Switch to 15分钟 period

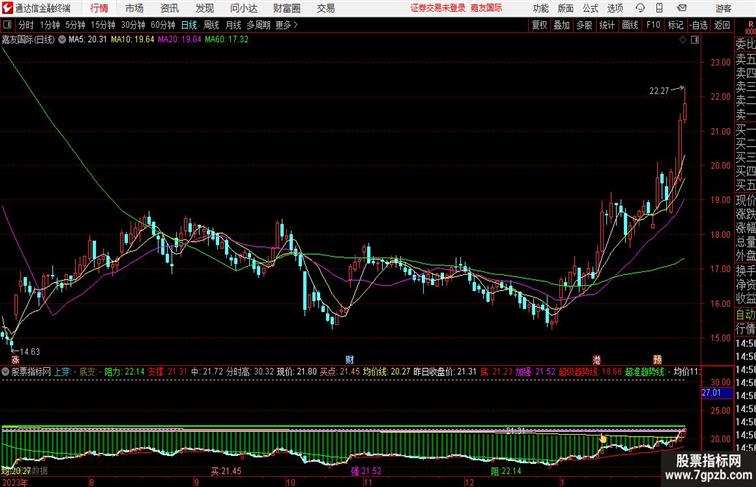click(x=103, y=25)
